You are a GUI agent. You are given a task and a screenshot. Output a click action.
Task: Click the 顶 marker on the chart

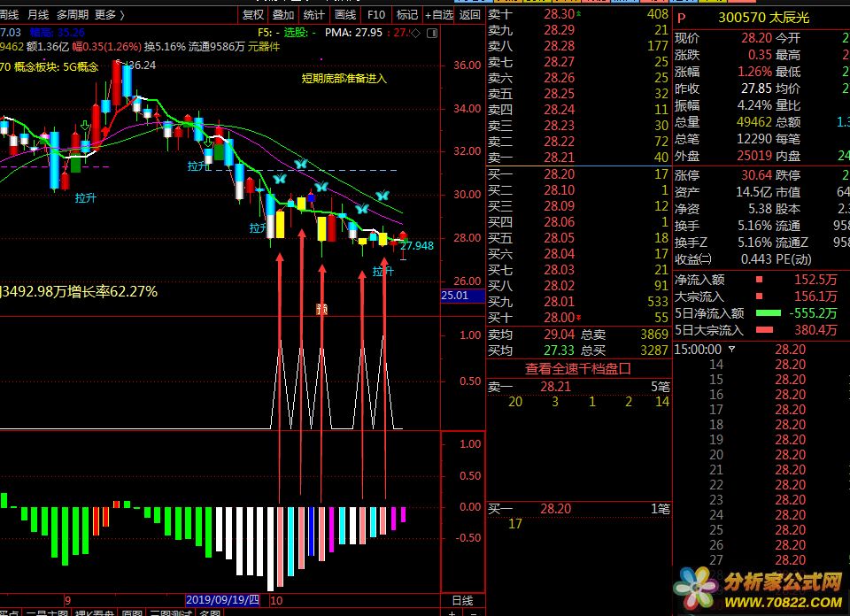[x=322, y=310]
